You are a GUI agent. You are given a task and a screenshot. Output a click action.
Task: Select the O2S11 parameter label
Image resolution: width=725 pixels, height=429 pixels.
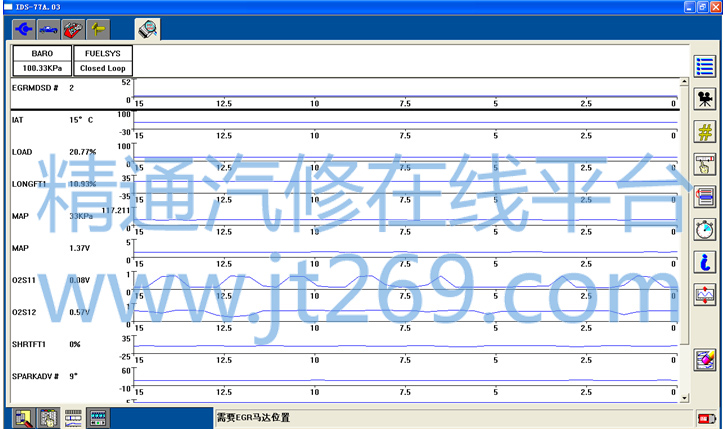(24, 280)
